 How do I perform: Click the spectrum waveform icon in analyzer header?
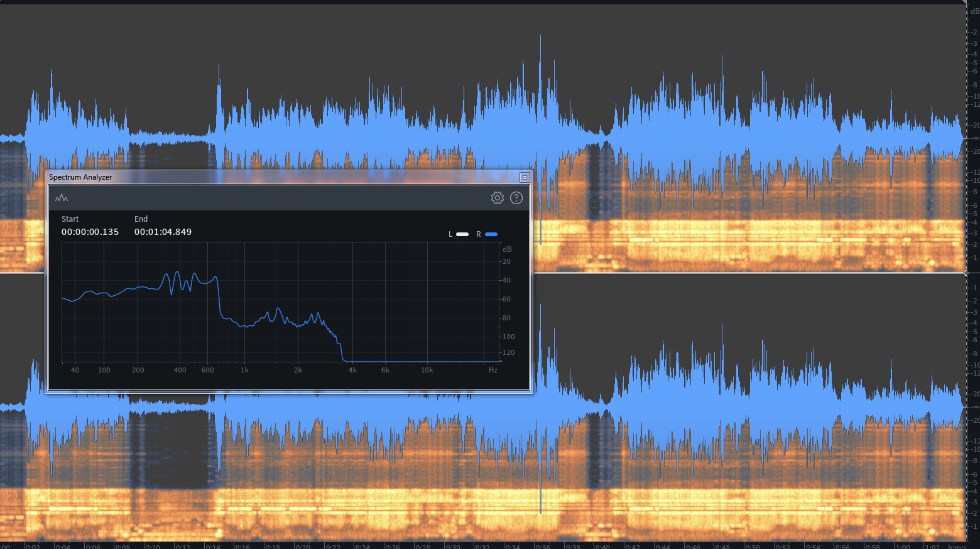pyautogui.click(x=62, y=198)
